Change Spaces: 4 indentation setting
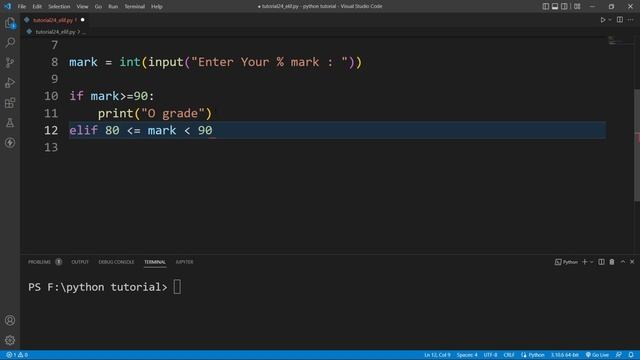The image size is (640, 360). point(467,355)
